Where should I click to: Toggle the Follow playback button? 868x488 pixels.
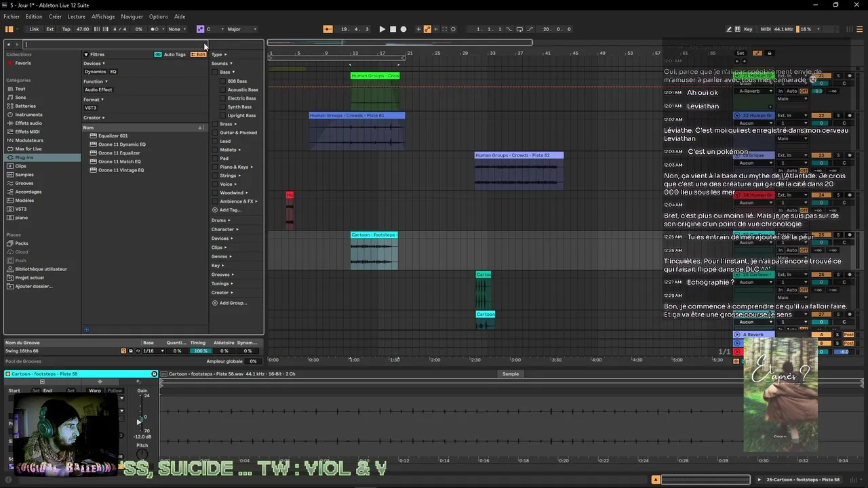click(x=328, y=29)
